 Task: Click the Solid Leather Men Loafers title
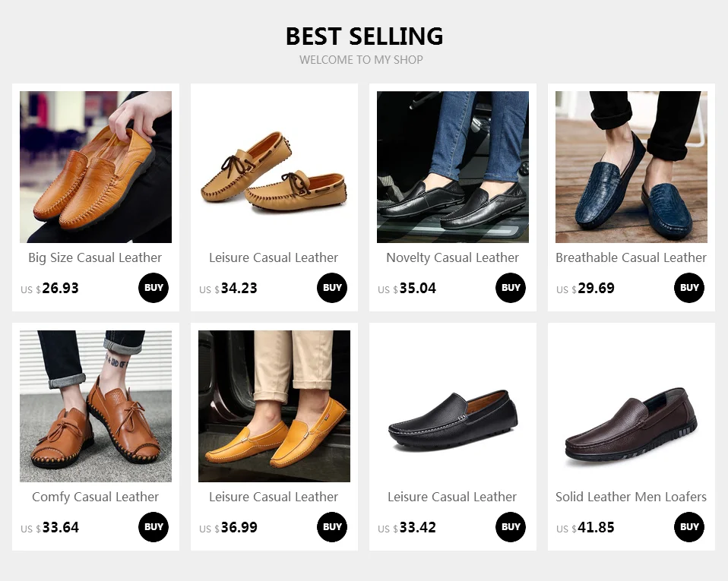(x=631, y=497)
